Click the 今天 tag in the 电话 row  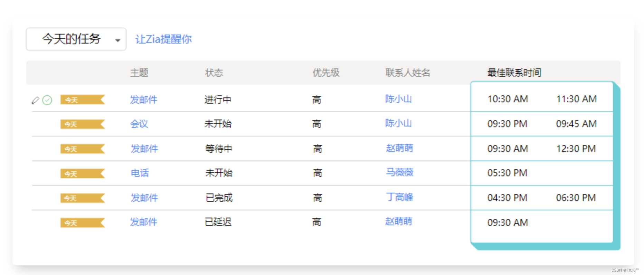[x=83, y=174]
